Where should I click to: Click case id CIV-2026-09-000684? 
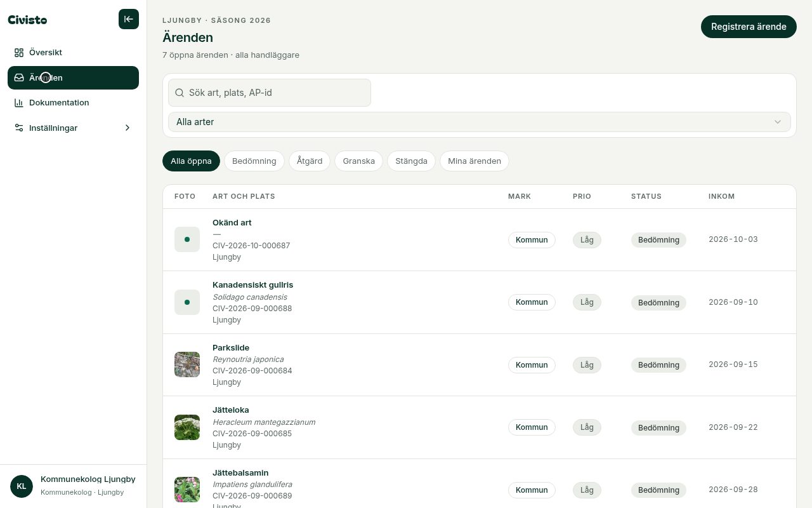pos(252,371)
